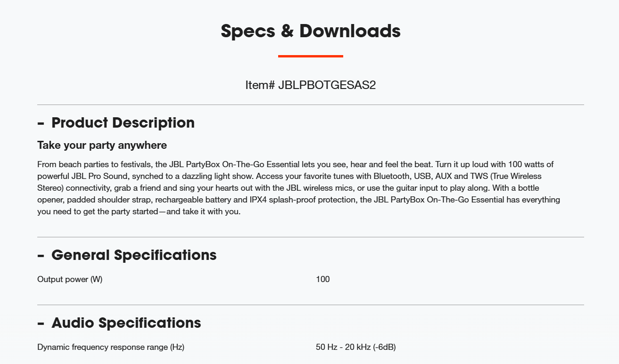Click the minus icon beside Product Description
Image resolution: width=619 pixels, height=364 pixels.
[x=41, y=123]
